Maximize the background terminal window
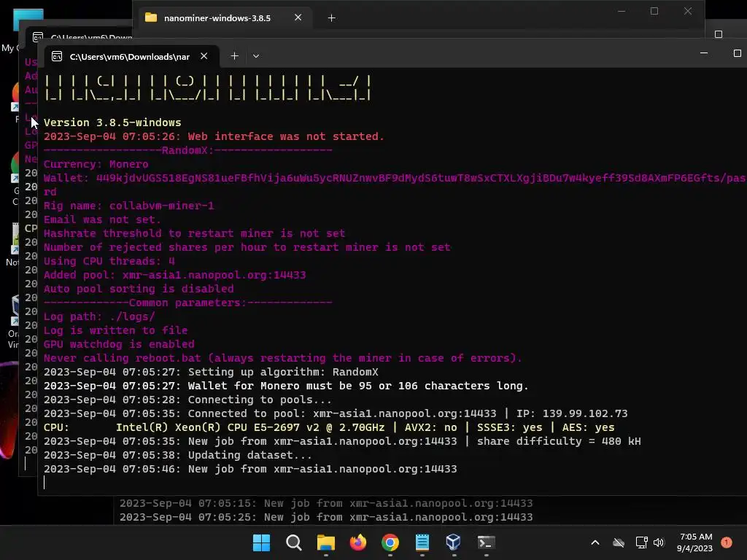Screen dimensions: 747x560 click(x=719, y=34)
